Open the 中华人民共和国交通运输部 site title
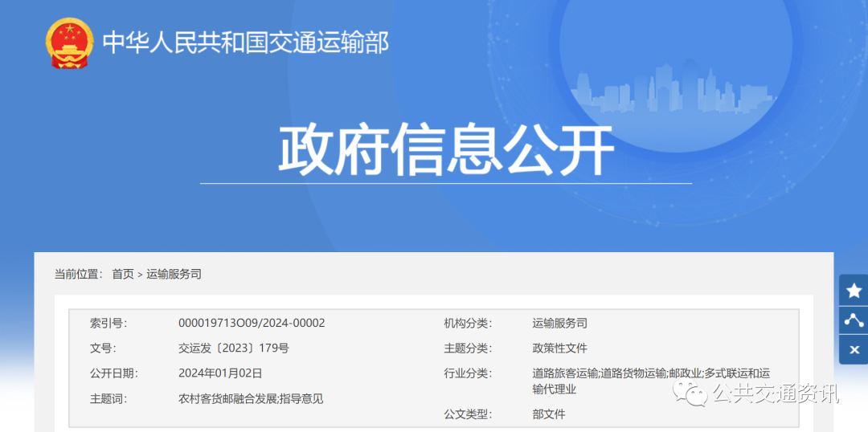Image resolution: width=868 pixels, height=432 pixels. click(x=246, y=43)
